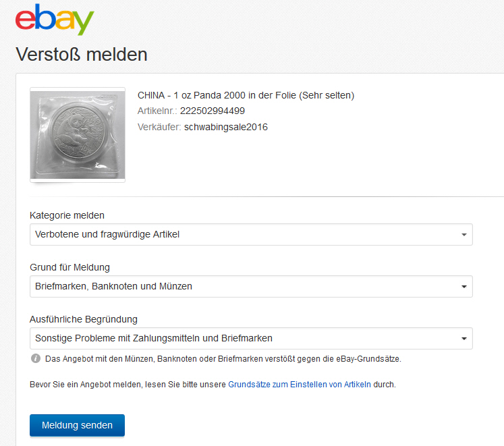Open Grundsätze zum Einstellen von Artikeln link

pos(300,384)
